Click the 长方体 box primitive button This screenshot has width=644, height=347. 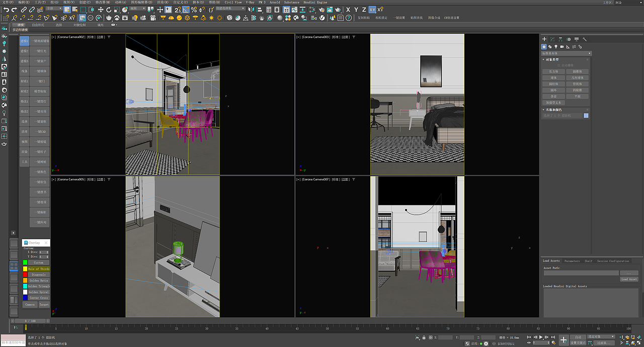pos(553,72)
